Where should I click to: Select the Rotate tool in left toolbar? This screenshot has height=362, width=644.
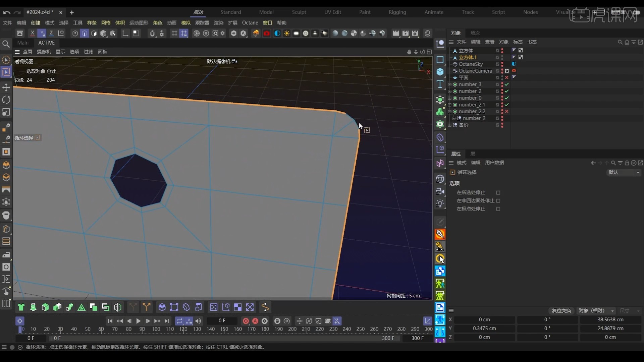click(6, 100)
